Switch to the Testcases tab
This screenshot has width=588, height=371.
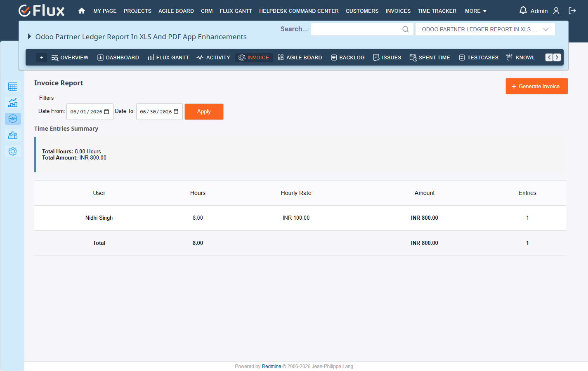tap(479, 58)
